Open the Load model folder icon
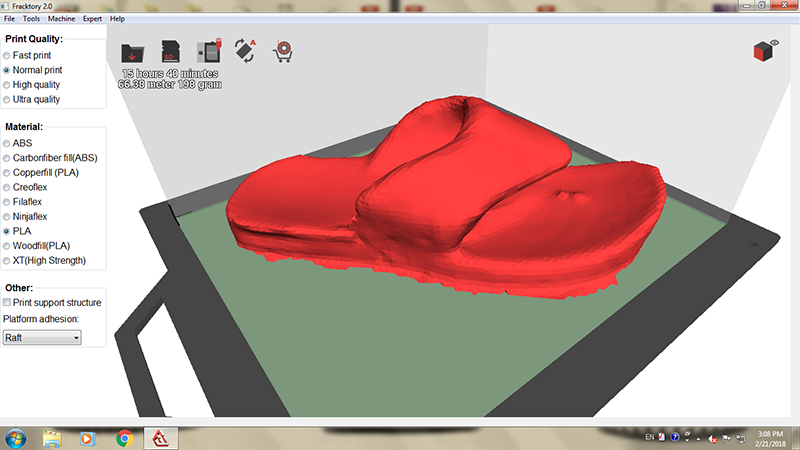 pos(133,53)
